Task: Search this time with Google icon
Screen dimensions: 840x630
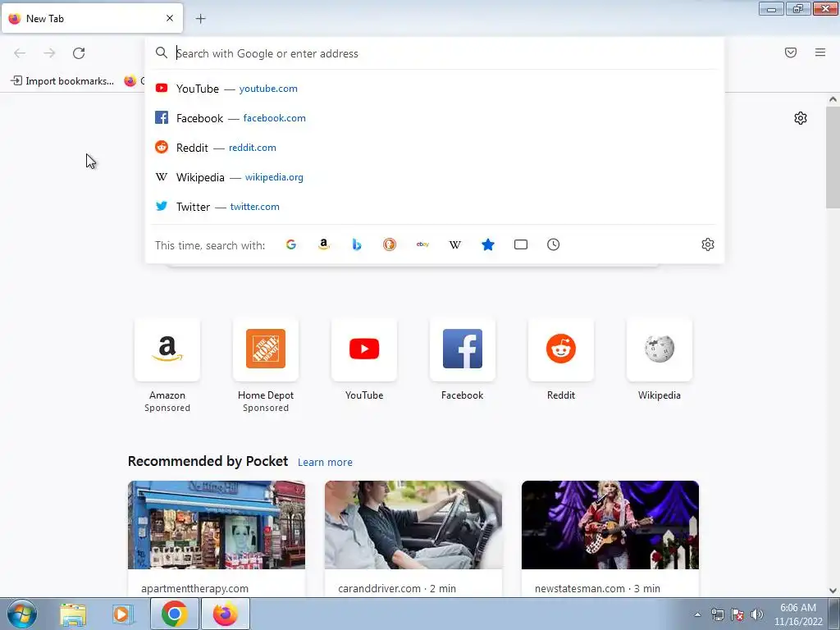Action: [x=291, y=244]
